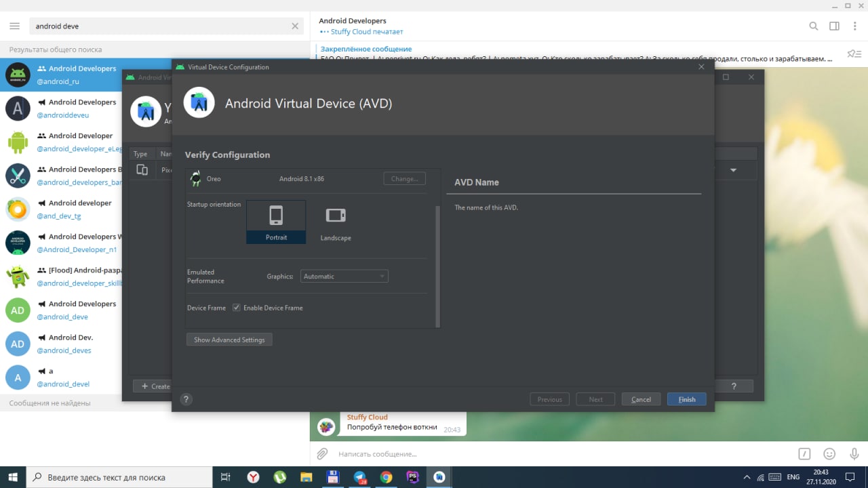
Task: Click the microphone voice message icon
Action: tap(854, 453)
